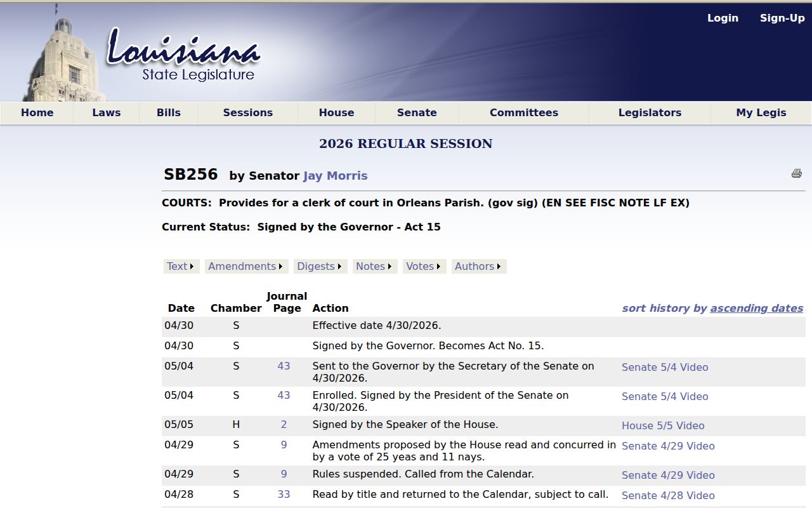Sort history by ascending dates
Image resolution: width=812 pixels, height=508 pixels.
pyautogui.click(x=757, y=309)
